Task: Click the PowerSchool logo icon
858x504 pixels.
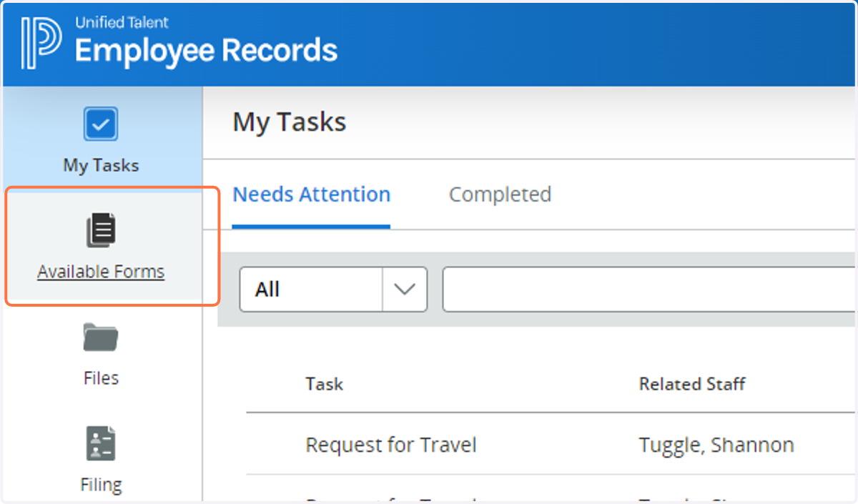Action: pyautogui.click(x=41, y=43)
